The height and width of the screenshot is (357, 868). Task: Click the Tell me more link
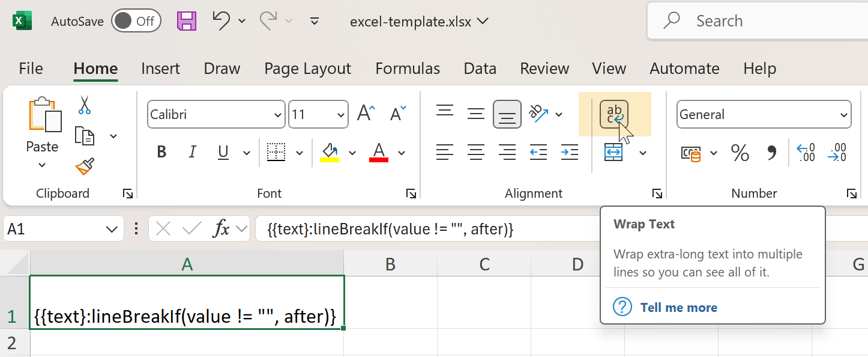click(x=678, y=308)
